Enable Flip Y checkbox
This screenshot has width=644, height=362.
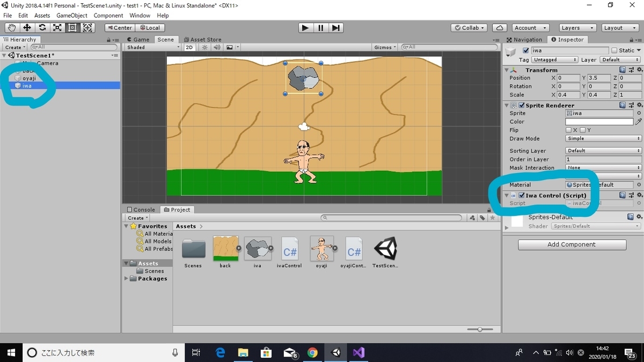pos(583,130)
